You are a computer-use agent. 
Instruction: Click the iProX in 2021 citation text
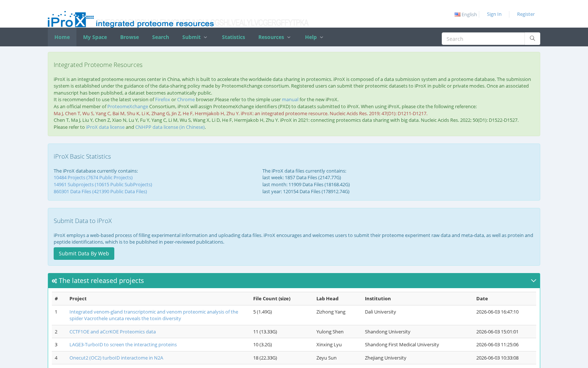pyautogui.click(x=286, y=120)
